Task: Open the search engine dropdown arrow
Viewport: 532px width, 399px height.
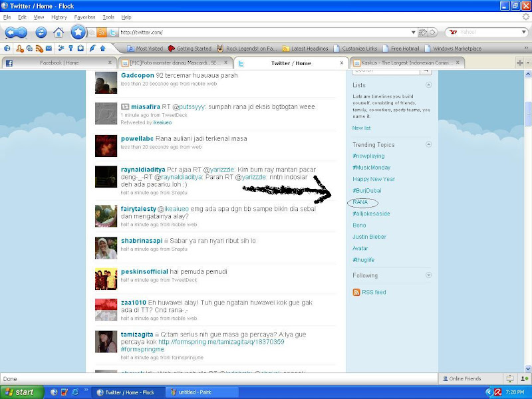Action: tap(524, 32)
